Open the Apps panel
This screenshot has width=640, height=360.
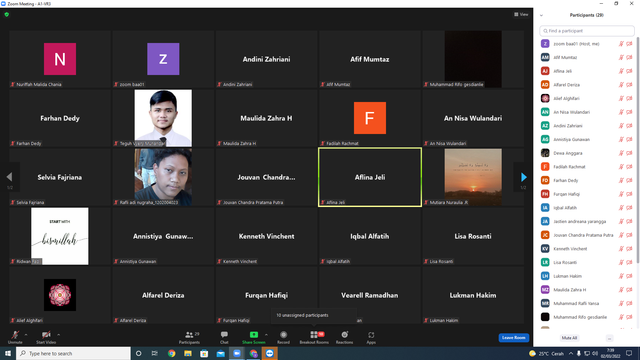pyautogui.click(x=371, y=337)
